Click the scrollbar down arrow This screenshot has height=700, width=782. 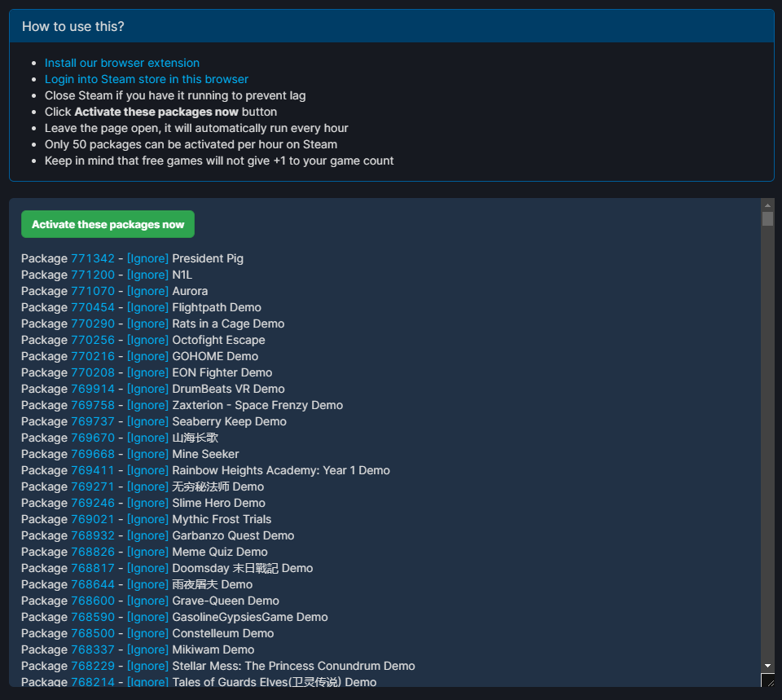pos(767,666)
